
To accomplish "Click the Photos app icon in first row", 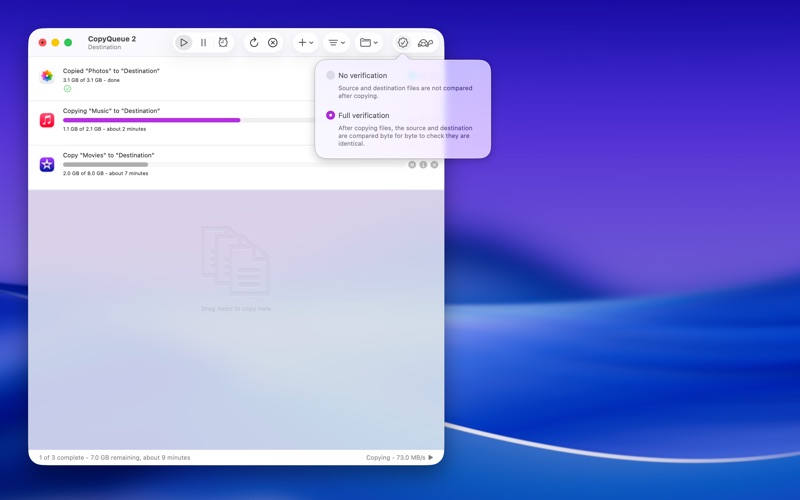I will click(47, 76).
